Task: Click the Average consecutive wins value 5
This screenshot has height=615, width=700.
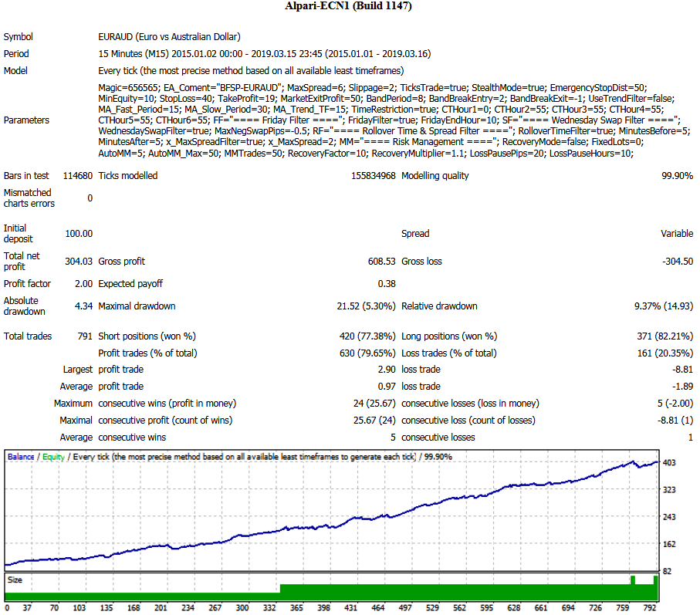Action: [x=393, y=437]
